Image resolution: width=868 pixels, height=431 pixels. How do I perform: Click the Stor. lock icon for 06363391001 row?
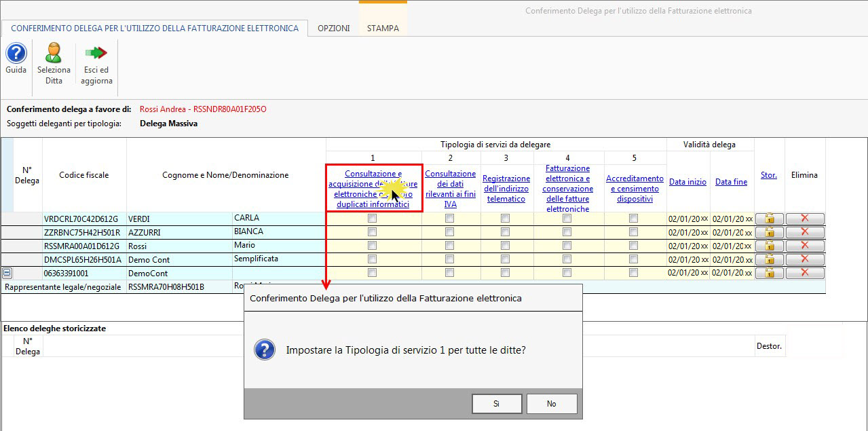click(770, 273)
